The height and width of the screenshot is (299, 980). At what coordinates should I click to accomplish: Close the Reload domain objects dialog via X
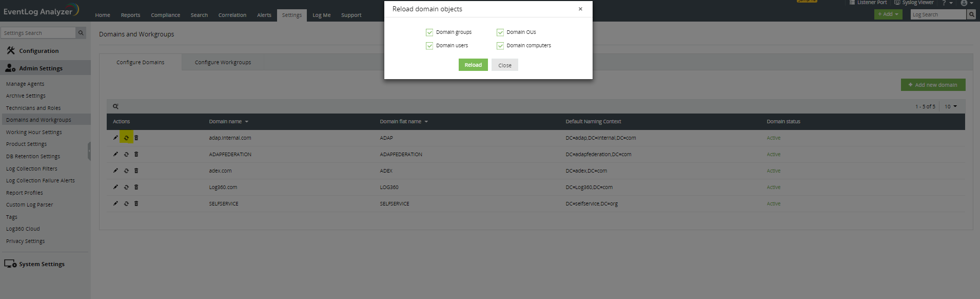[x=580, y=9]
